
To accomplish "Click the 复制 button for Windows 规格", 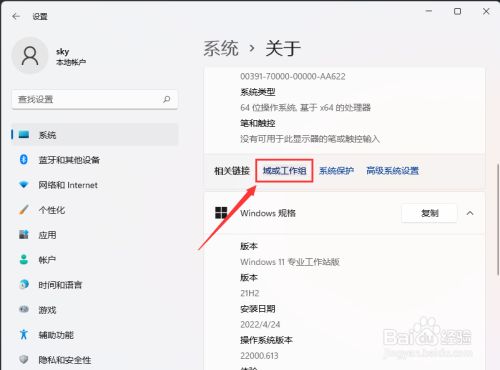I will click(429, 213).
